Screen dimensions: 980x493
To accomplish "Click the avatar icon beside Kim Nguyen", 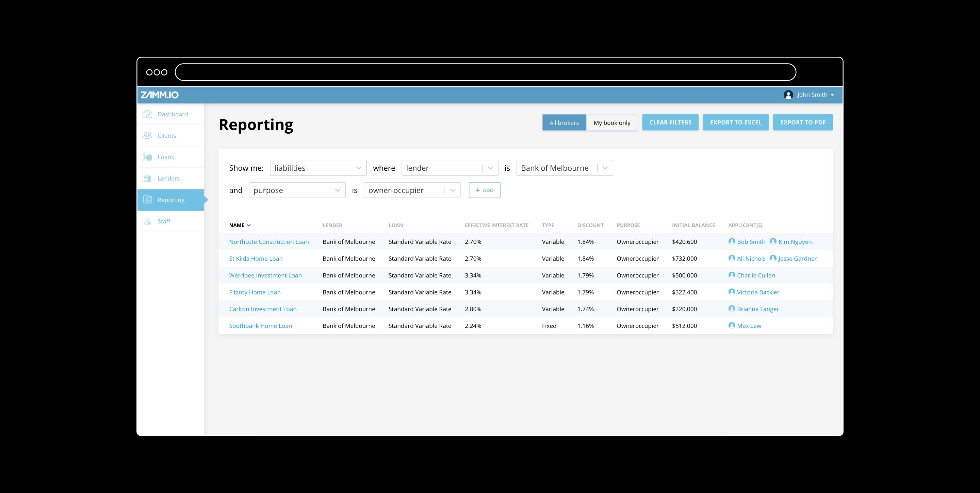I will pyautogui.click(x=773, y=241).
